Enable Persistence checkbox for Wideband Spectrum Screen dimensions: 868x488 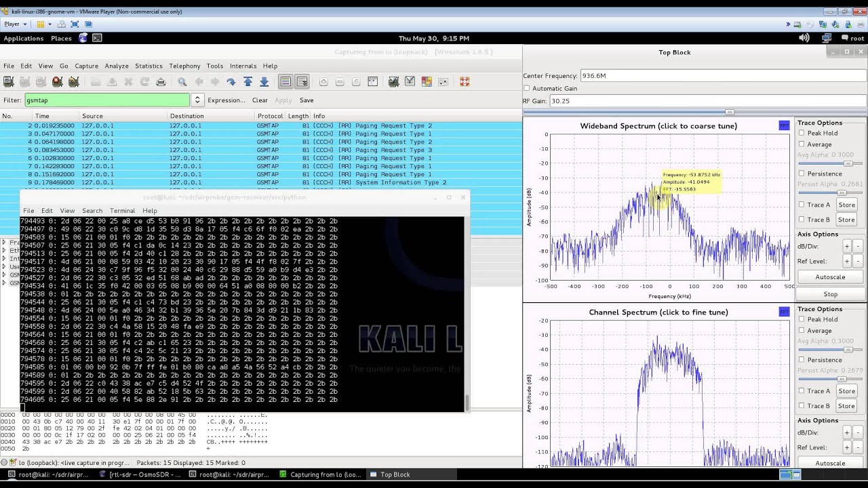pyautogui.click(x=802, y=174)
